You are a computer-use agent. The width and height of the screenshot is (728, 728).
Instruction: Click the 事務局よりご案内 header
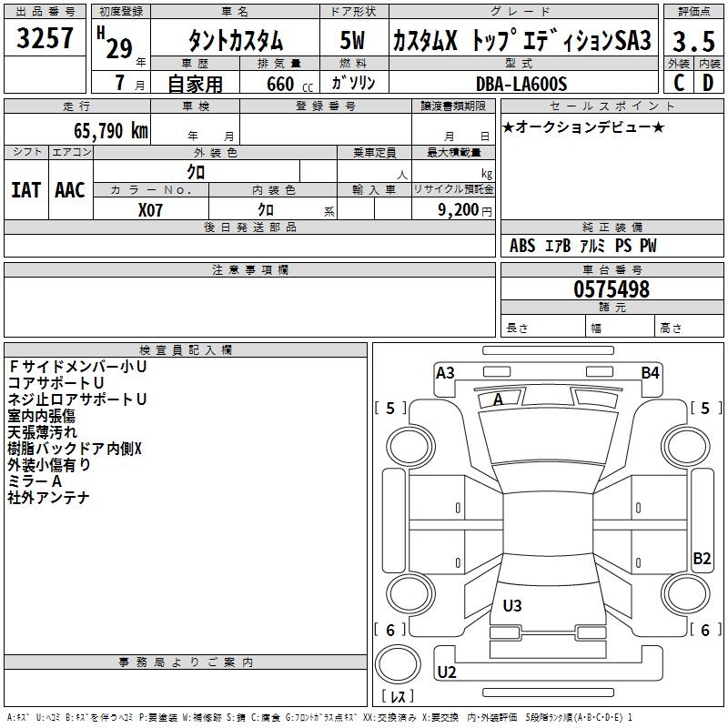click(186, 662)
